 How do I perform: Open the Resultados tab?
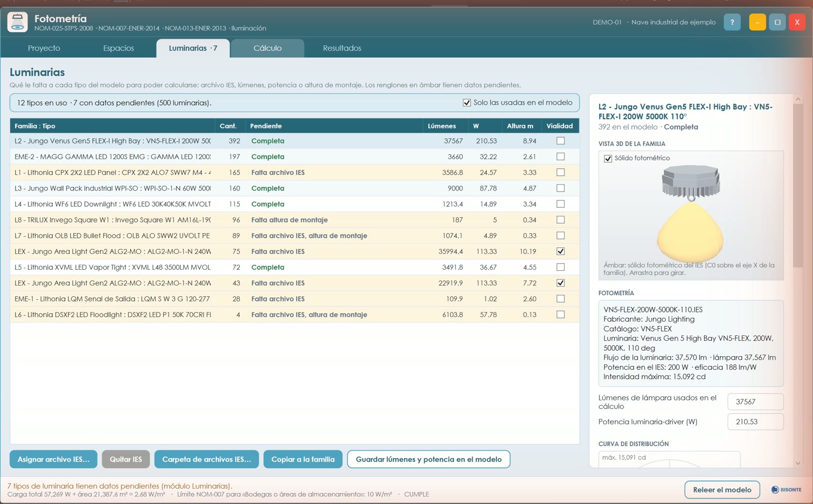tap(342, 48)
